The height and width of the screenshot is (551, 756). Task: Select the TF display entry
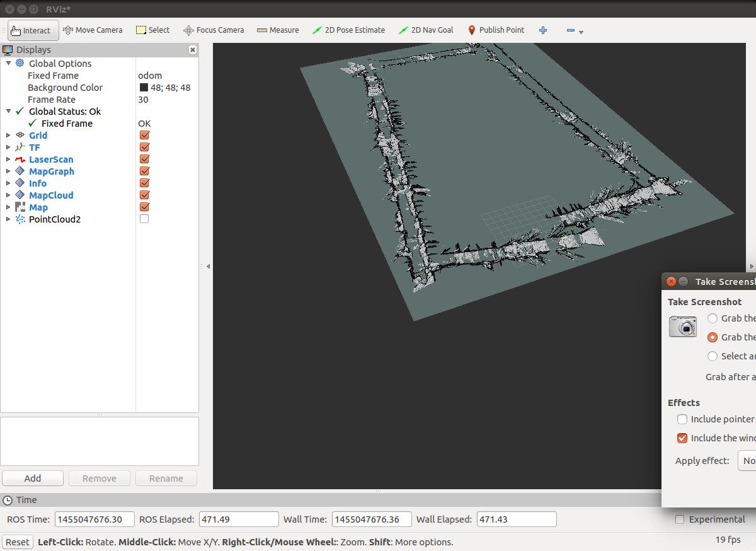[34, 148]
